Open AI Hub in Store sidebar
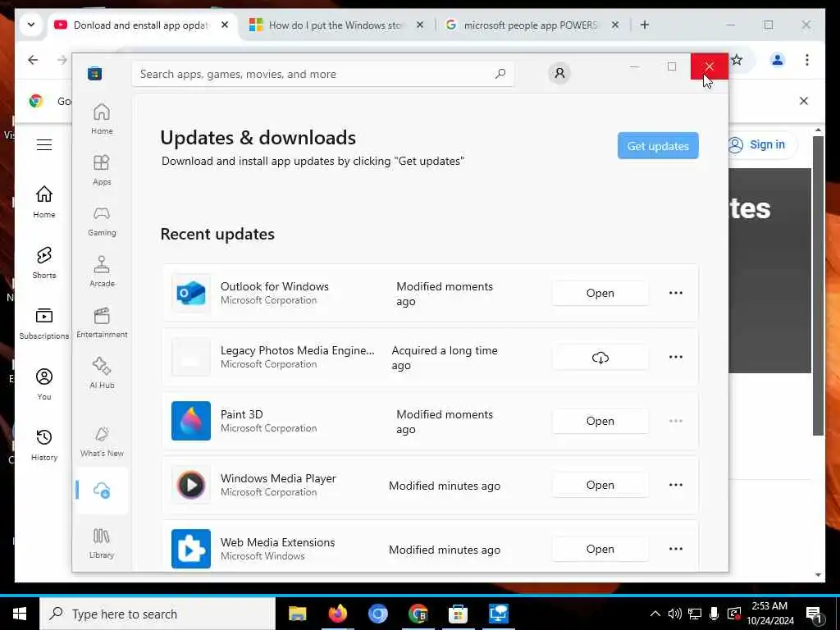This screenshot has height=630, width=840. tap(102, 373)
